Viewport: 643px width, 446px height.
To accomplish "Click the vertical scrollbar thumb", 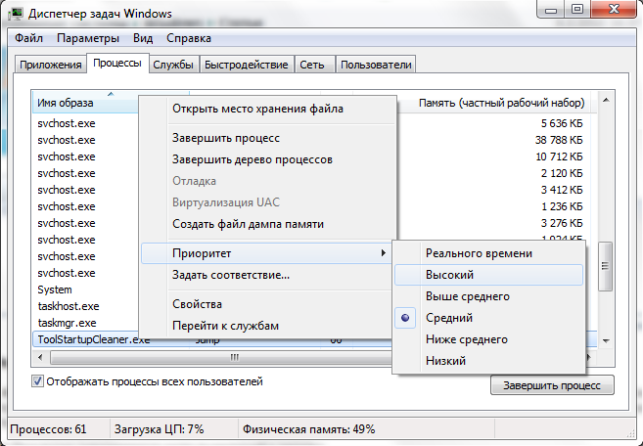I will point(605,266).
